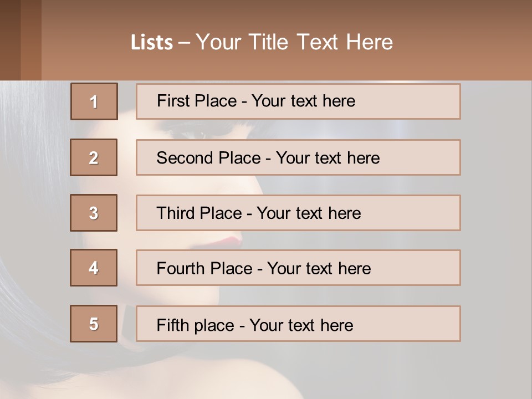532x399 pixels.
Task: Select the number 2 box
Action: point(94,157)
